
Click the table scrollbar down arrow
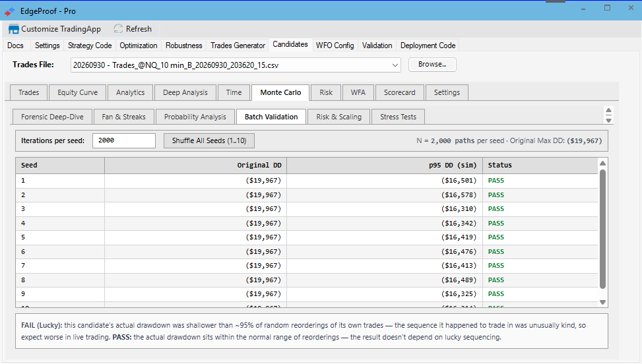(x=602, y=302)
